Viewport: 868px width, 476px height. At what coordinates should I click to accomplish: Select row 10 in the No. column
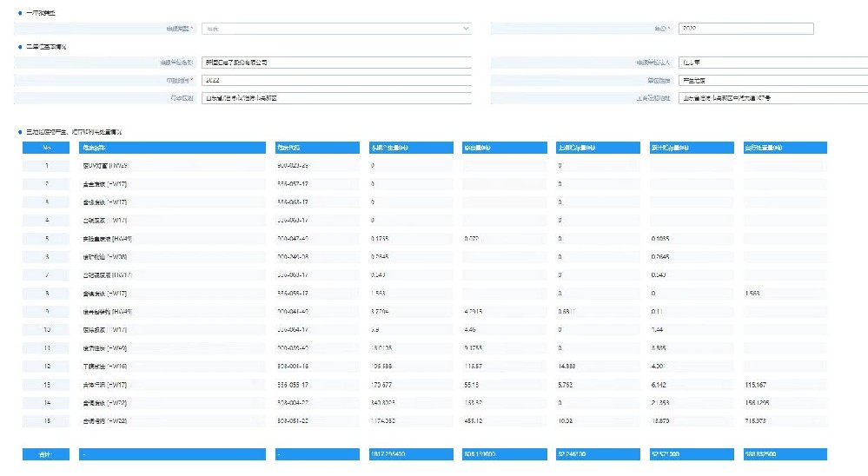point(46,329)
